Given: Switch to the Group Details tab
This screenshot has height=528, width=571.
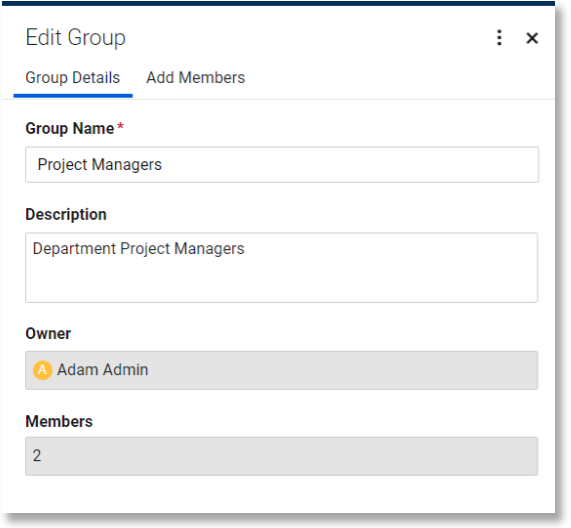Looking at the screenshot, I should click(73, 78).
